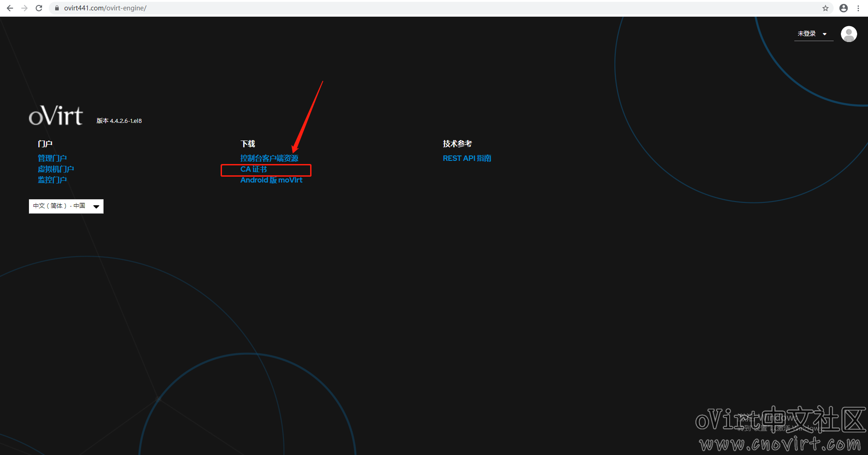The height and width of the screenshot is (455, 868).
Task: Click the user avatar icon
Action: (x=849, y=34)
